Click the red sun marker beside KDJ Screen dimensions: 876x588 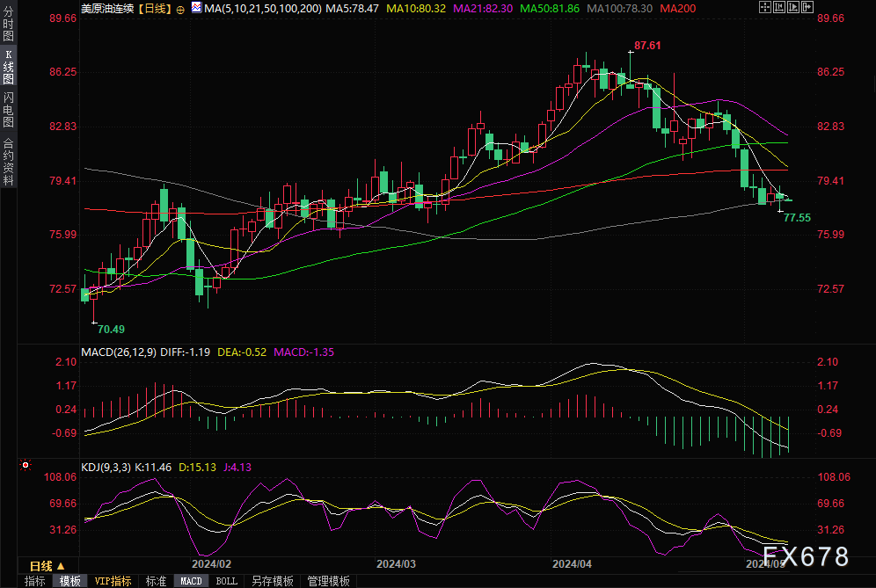pyautogui.click(x=26, y=466)
